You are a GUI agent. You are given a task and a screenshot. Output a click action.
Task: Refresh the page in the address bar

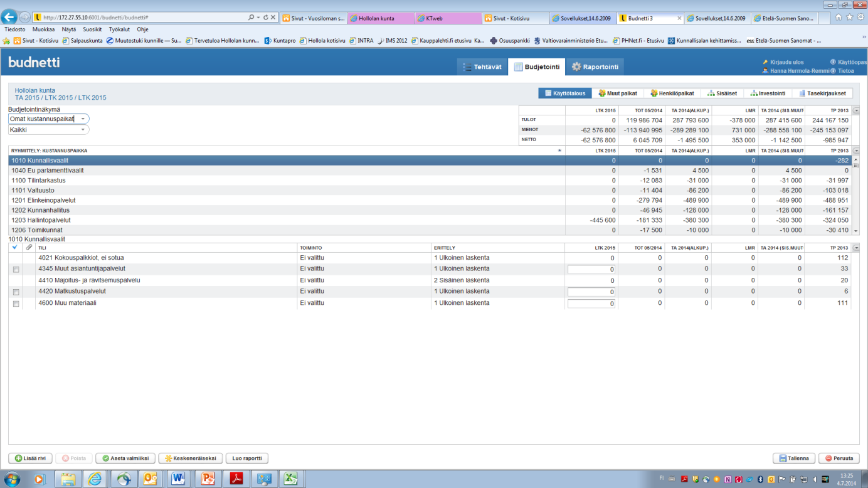(x=267, y=18)
